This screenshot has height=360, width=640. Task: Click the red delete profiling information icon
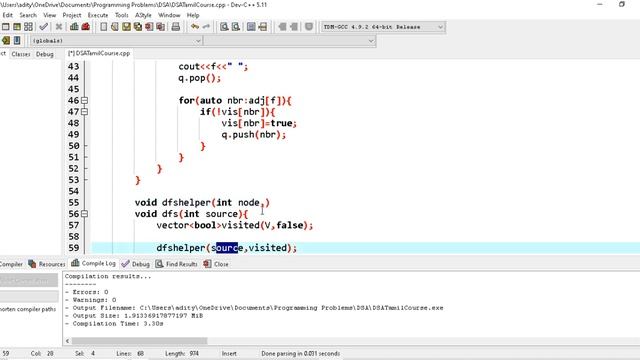85,27
